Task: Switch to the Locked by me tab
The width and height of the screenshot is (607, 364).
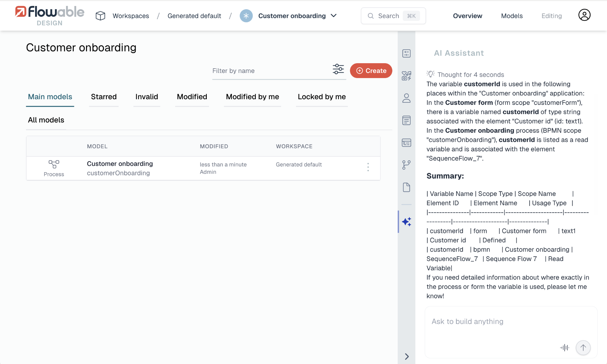Action: 322,97
